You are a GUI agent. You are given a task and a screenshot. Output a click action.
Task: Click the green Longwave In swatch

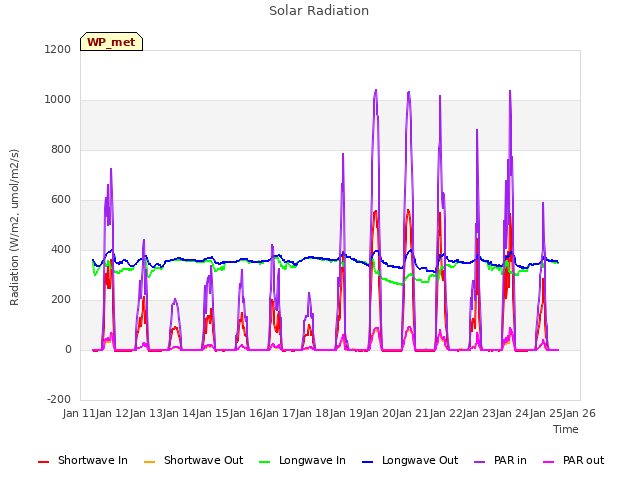264,462
